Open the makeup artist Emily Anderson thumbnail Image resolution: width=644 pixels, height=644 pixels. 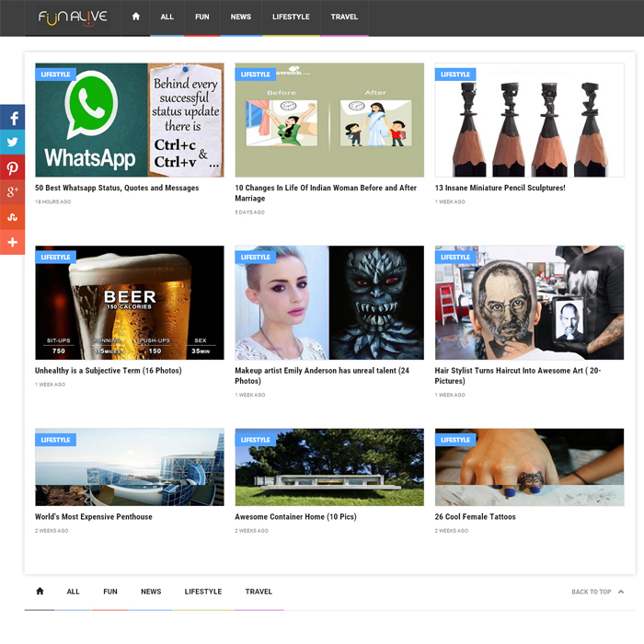pos(329,303)
